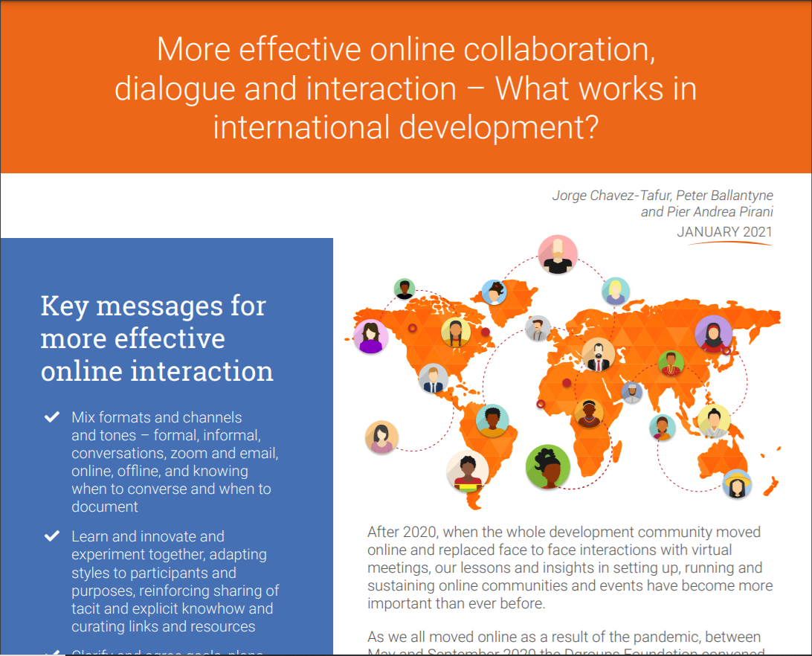Click the teal-circle avatar near Southeast Asia
The width and height of the screenshot is (812, 656).
point(661,427)
